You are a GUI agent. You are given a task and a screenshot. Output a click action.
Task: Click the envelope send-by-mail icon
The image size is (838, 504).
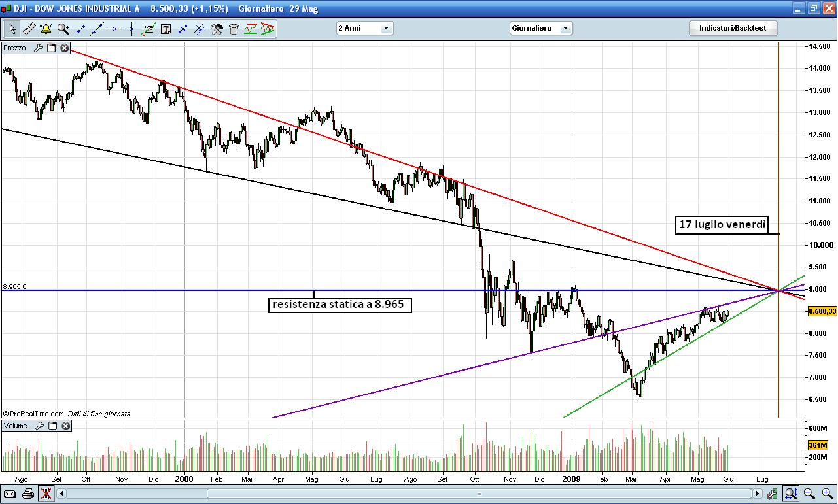(x=10, y=494)
